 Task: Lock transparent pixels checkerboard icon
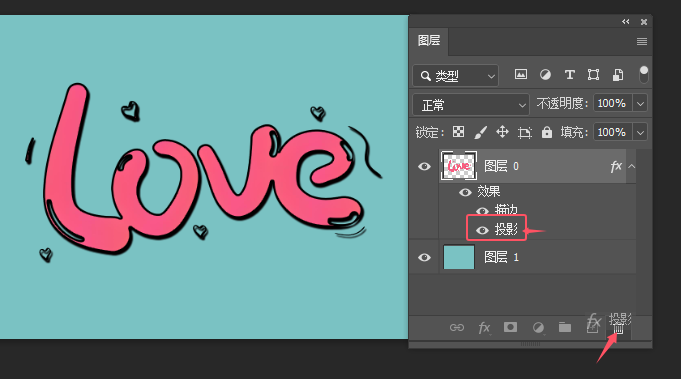[x=458, y=132]
